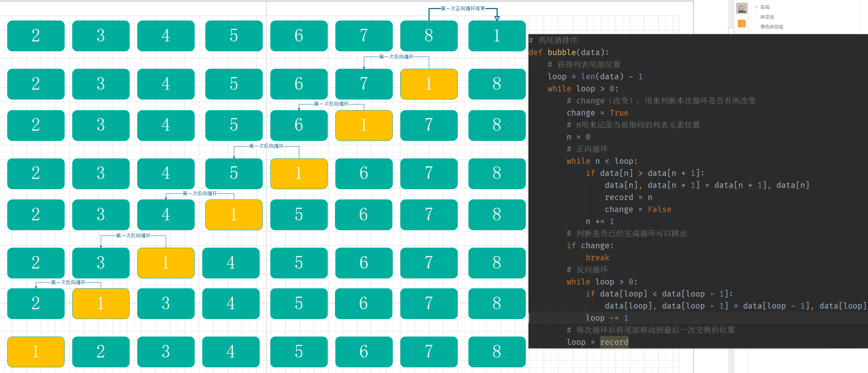This screenshot has width=868, height=373.
Task: Click the 'loop = record' code line
Action: click(597, 342)
